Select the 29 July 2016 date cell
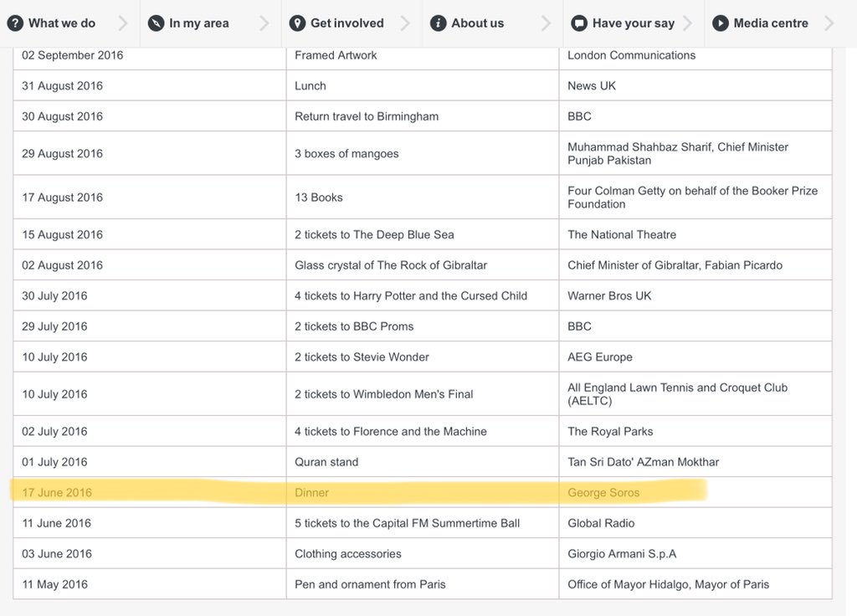This screenshot has height=616, width=857. pos(150,326)
